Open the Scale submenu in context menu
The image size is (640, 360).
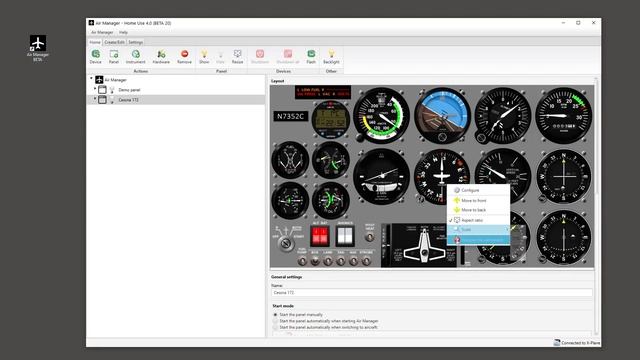pos(478,229)
